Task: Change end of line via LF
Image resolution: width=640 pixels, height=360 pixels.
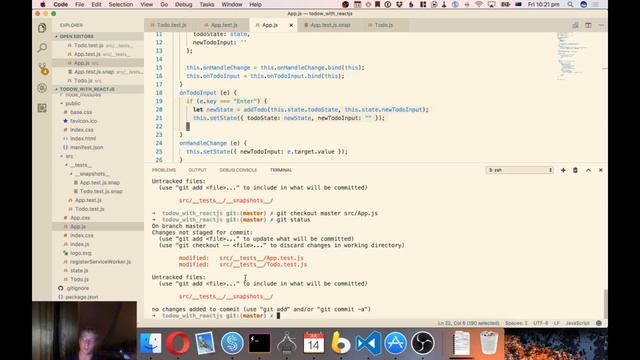Action: pyautogui.click(x=557, y=323)
